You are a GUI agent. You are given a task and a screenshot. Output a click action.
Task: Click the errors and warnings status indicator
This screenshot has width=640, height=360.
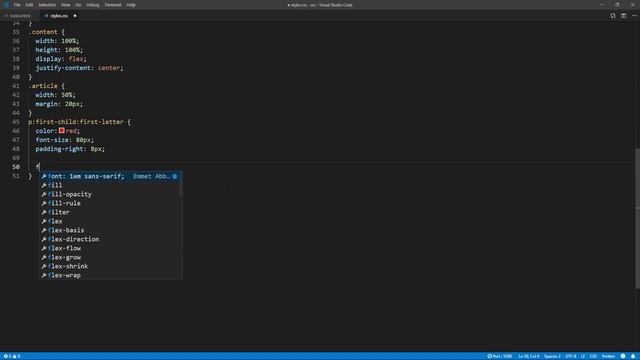pos(12,356)
